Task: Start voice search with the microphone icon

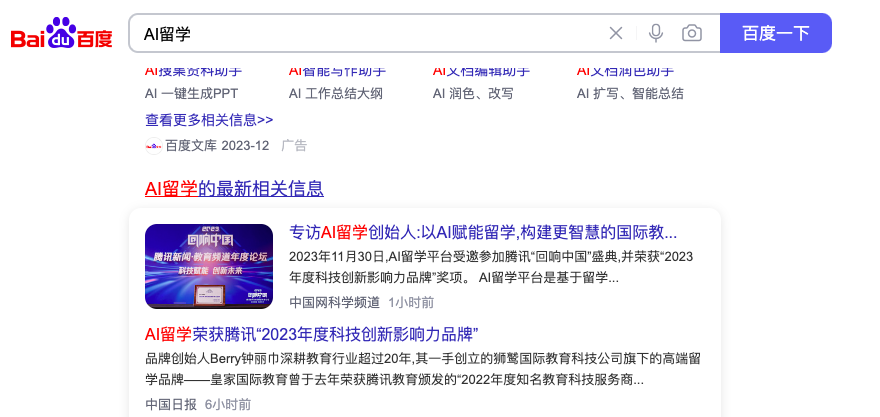Action: click(656, 33)
